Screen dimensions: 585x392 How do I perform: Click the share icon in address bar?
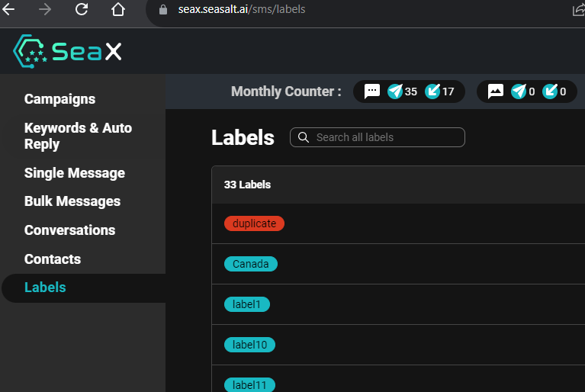click(579, 10)
